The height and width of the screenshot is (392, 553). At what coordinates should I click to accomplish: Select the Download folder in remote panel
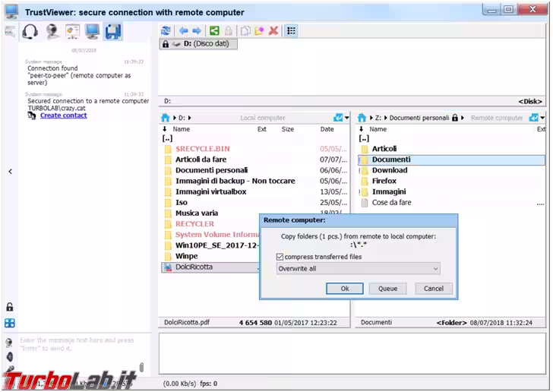click(390, 170)
